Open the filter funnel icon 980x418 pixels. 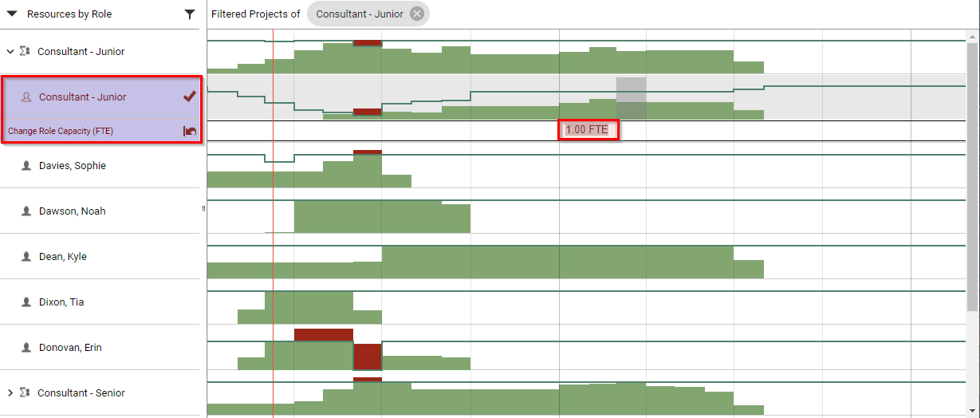(x=189, y=14)
